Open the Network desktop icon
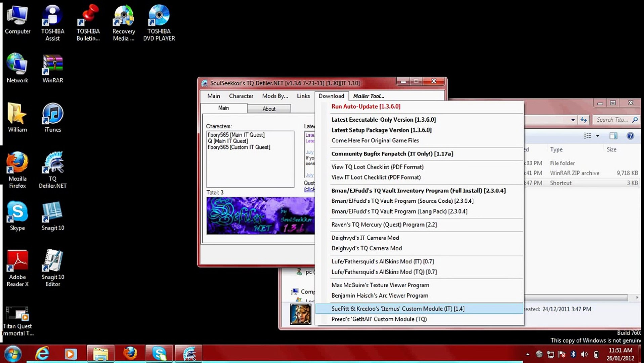The image size is (644, 363). pos(17,68)
